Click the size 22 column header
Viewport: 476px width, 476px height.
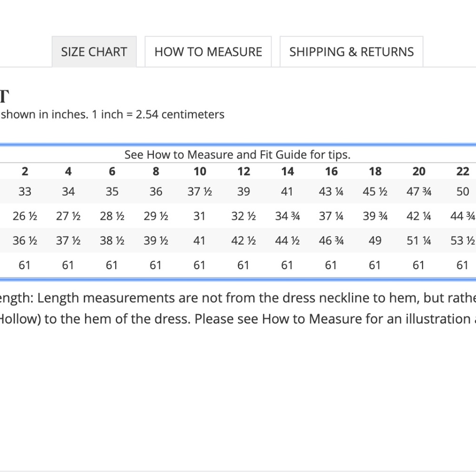(463, 171)
